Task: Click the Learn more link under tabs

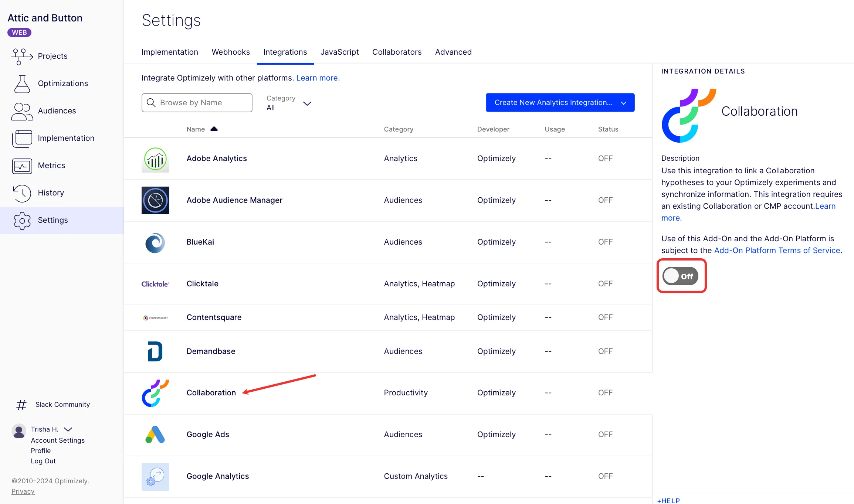Action: 318,78
